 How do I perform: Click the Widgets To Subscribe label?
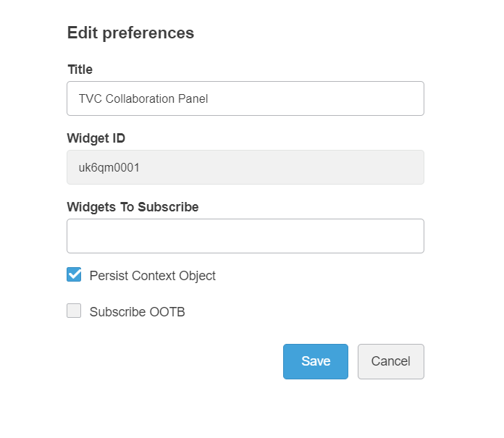pos(133,207)
